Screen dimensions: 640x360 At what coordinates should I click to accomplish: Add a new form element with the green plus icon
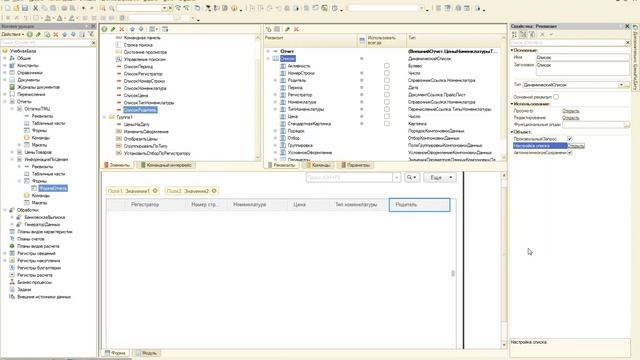click(104, 29)
